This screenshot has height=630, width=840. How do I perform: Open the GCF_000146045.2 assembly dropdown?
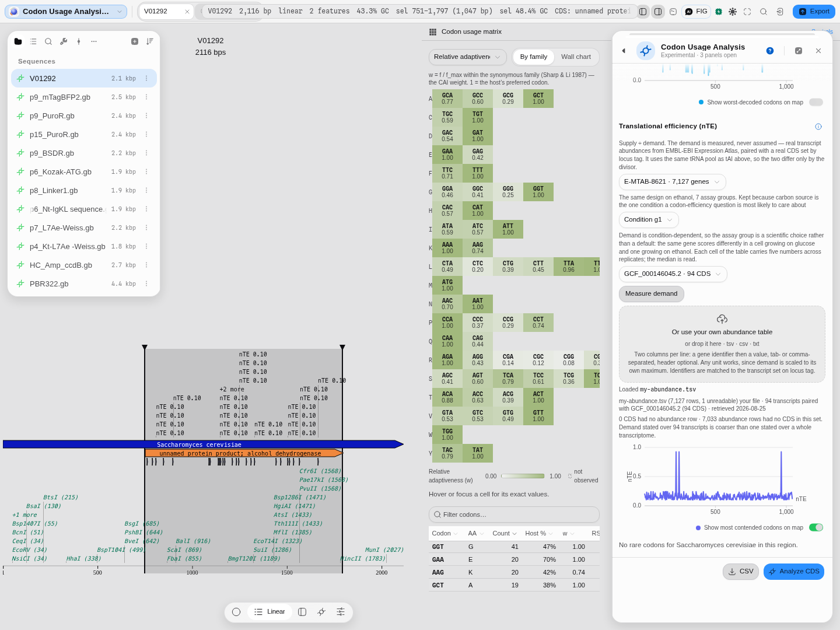tap(673, 274)
